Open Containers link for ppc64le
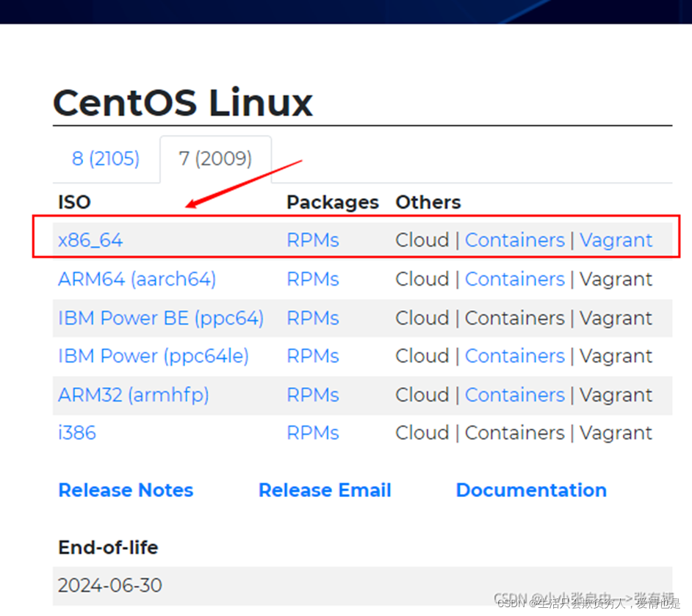 pos(514,356)
